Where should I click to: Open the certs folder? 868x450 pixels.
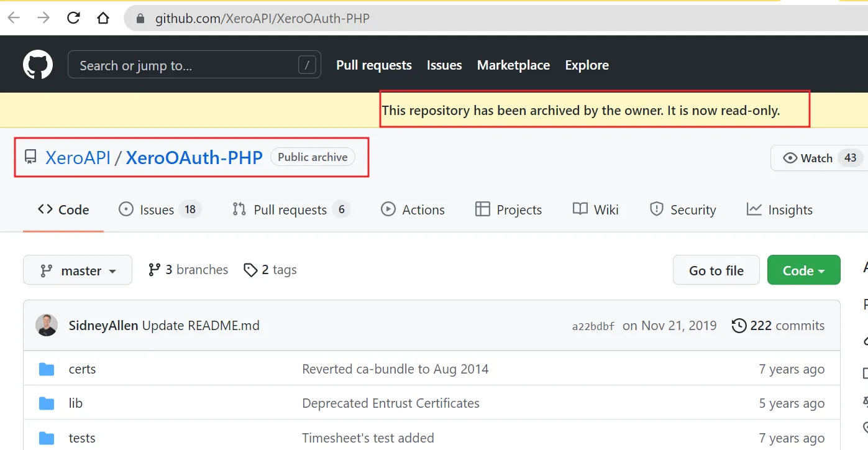click(82, 369)
